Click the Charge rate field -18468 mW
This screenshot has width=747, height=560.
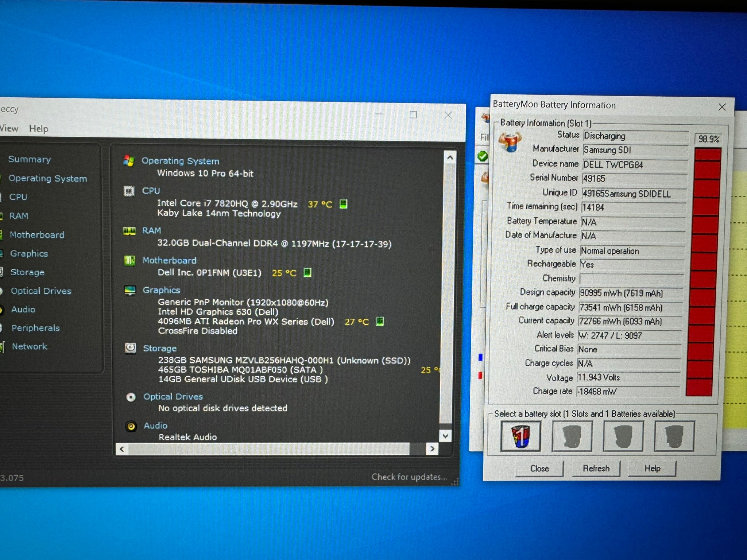tap(628, 392)
